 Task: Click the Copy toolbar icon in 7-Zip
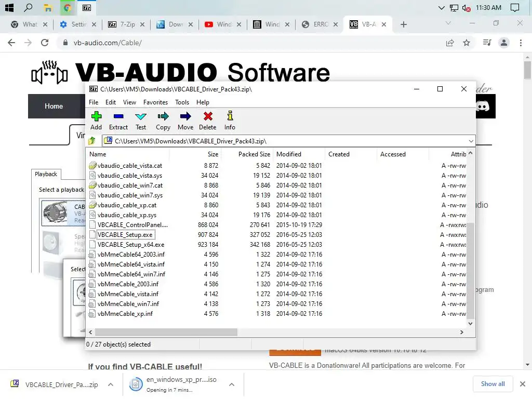coord(163,121)
